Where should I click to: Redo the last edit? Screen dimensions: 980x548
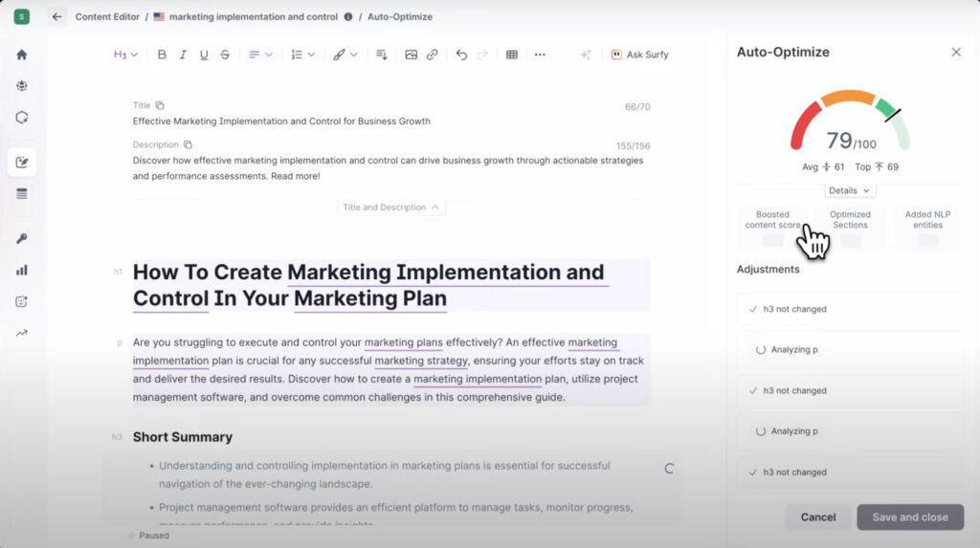(x=482, y=55)
